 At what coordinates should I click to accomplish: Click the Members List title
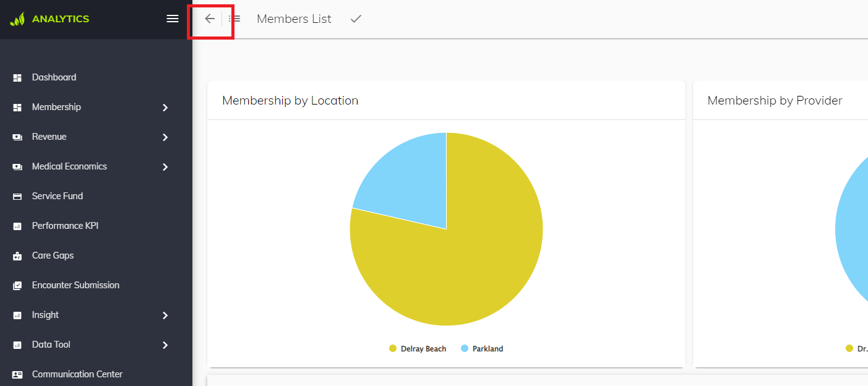[294, 19]
